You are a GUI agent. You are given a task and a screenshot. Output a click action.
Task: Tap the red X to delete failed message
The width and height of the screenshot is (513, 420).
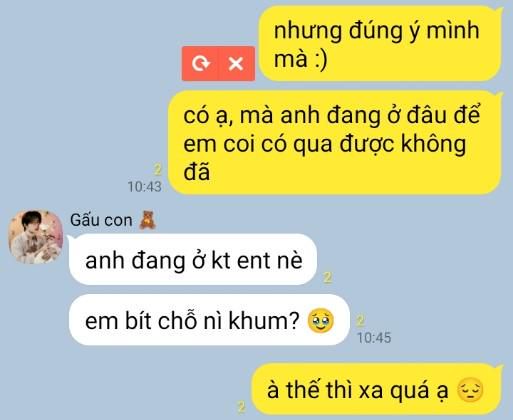pos(236,63)
